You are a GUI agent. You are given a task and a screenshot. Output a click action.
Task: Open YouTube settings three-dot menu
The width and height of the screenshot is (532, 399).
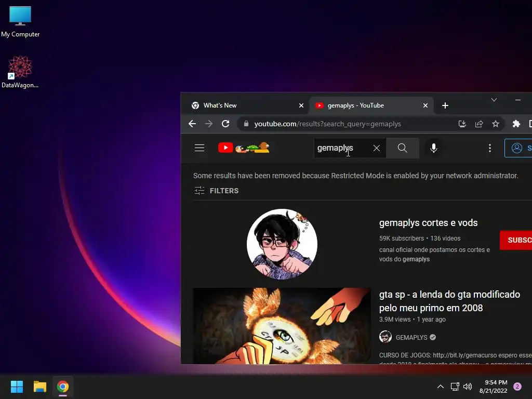tap(489, 148)
